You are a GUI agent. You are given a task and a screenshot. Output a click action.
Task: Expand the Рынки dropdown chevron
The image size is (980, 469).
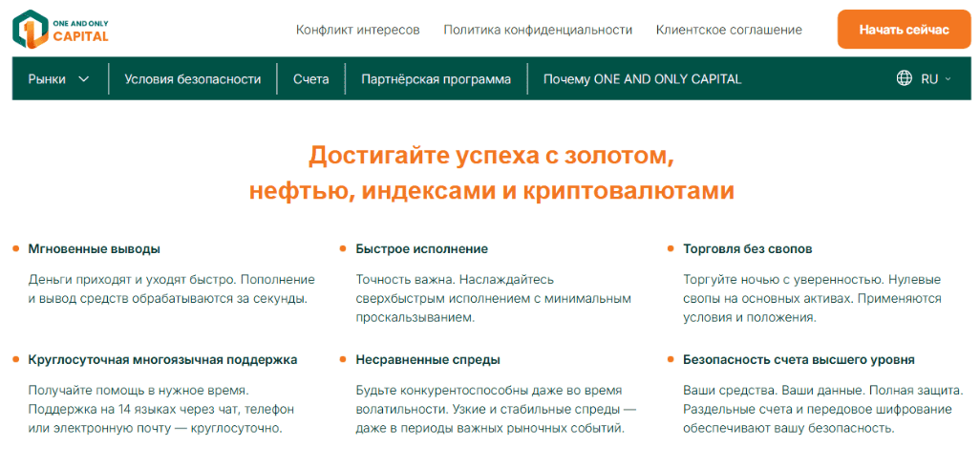83,79
